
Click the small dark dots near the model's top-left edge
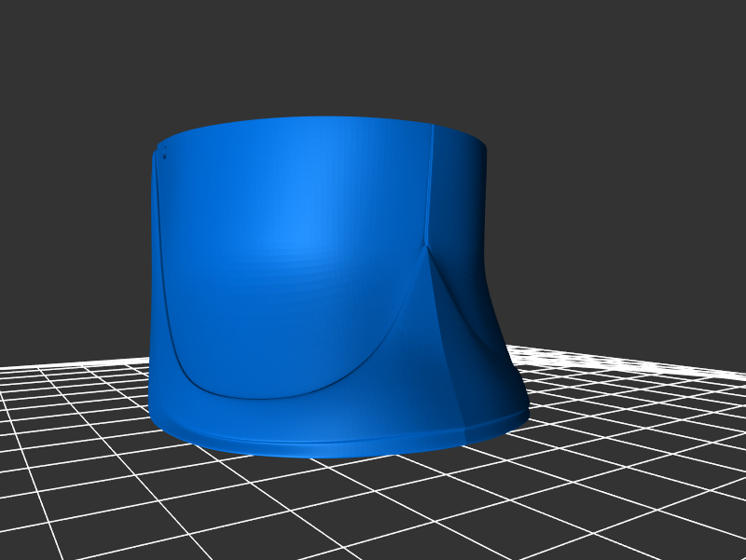164,153
